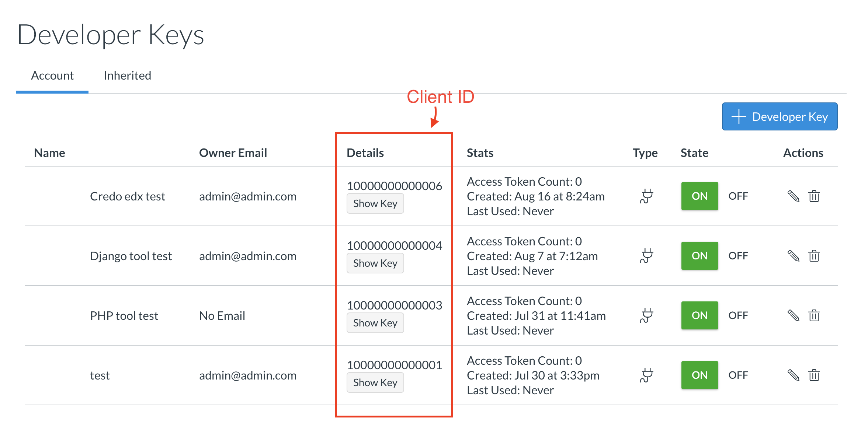
Task: Show Key for client 10000000000006
Action: click(375, 203)
